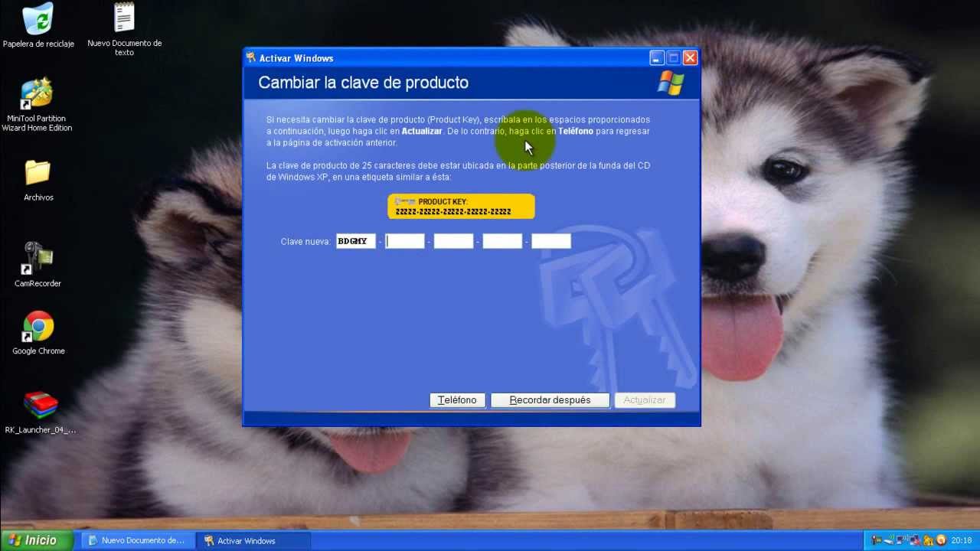Open Nuevo Documento de texto desktop icon
Viewport: 980px width, 551px height.
pyautogui.click(x=124, y=29)
